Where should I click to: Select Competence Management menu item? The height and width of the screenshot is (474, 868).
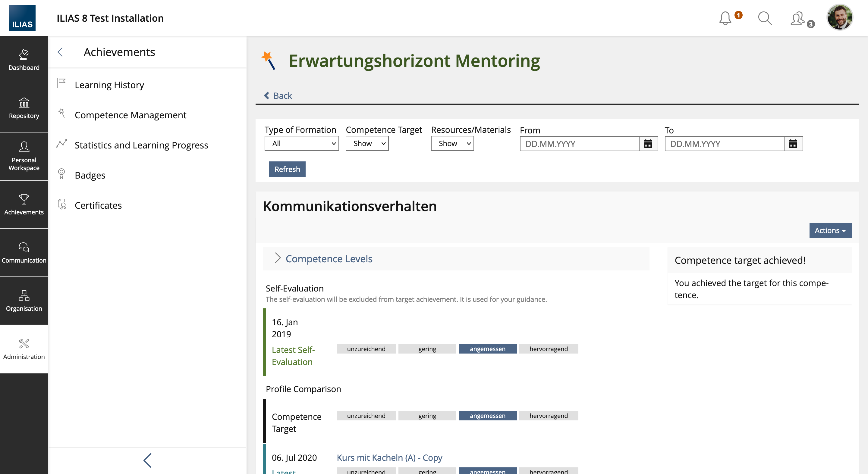pos(131,115)
